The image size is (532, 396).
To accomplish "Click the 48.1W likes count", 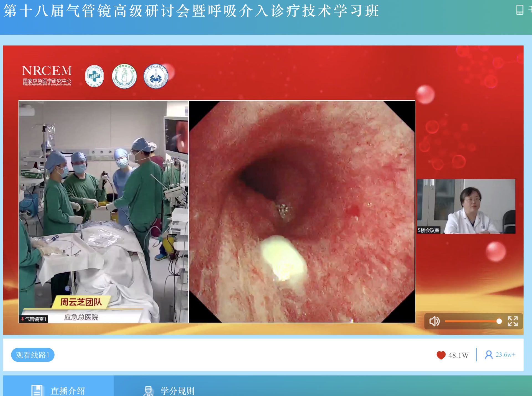I will (458, 355).
